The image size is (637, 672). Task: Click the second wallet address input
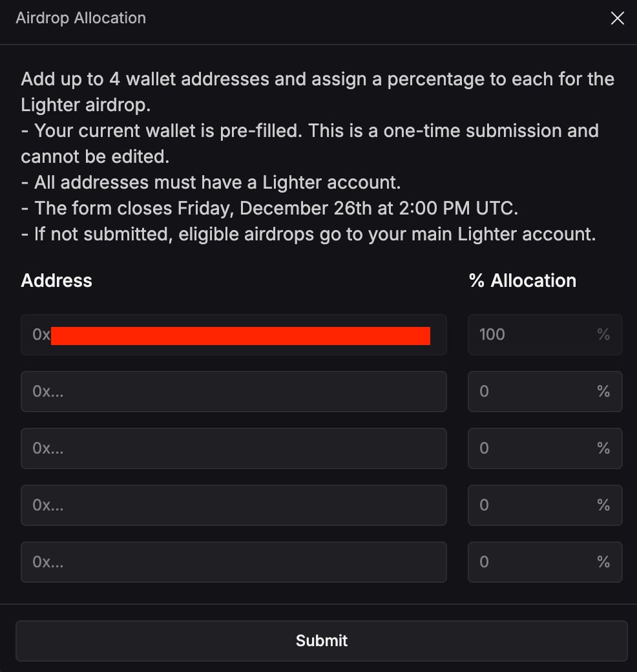233,392
